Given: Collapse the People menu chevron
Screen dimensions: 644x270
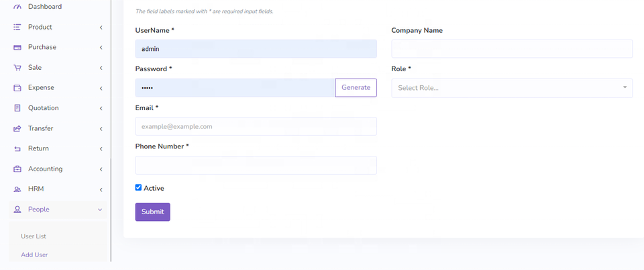Looking at the screenshot, I should click(101, 210).
